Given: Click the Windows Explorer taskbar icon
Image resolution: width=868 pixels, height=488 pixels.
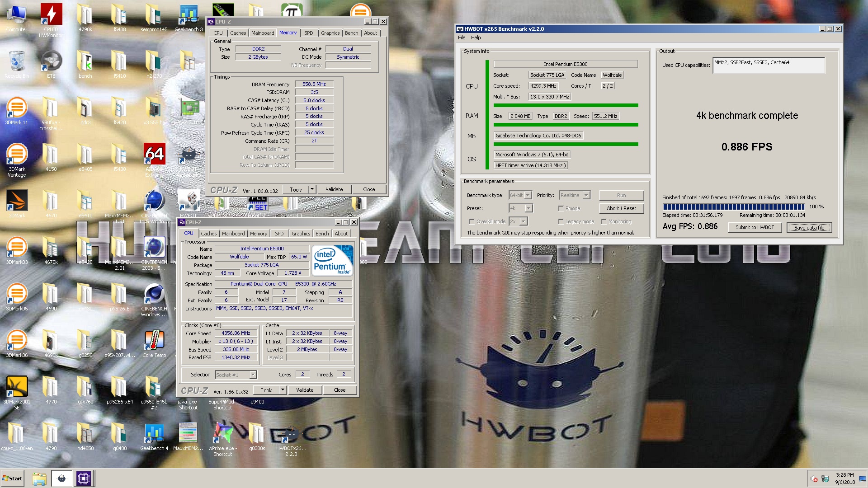Looking at the screenshot, I should (39, 479).
